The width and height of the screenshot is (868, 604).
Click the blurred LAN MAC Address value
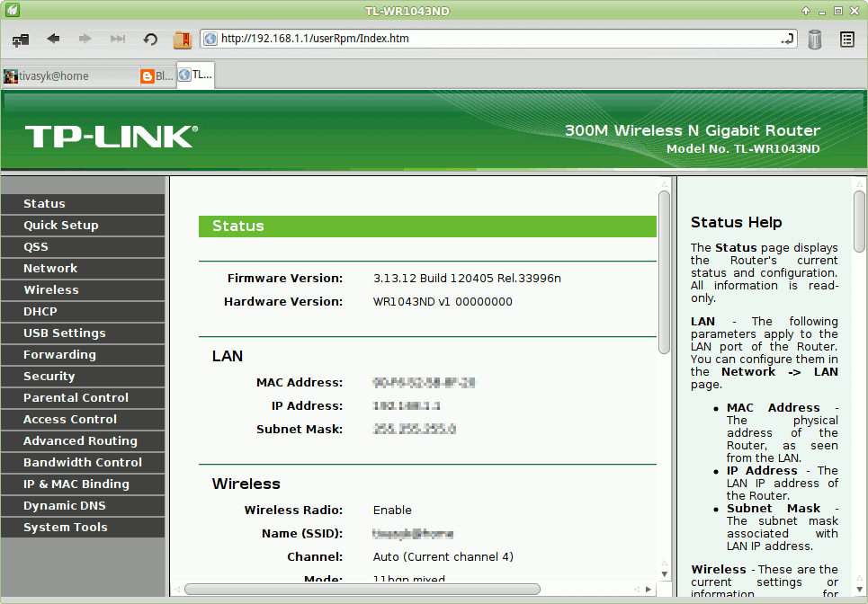(424, 383)
